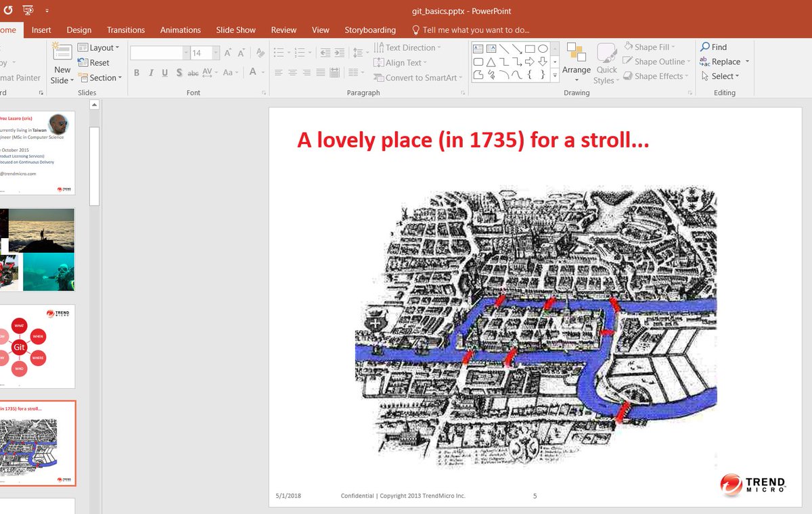812x514 pixels.
Task: Open the Select dropdown in Editing
Action: pos(720,76)
